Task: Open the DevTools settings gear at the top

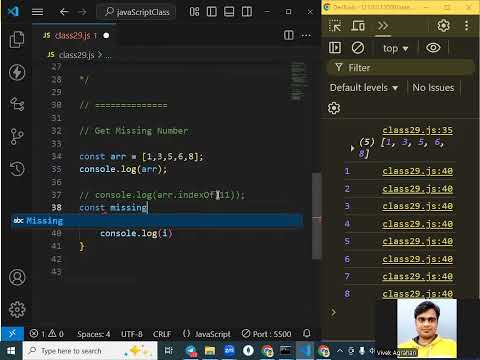Action: (x=443, y=26)
